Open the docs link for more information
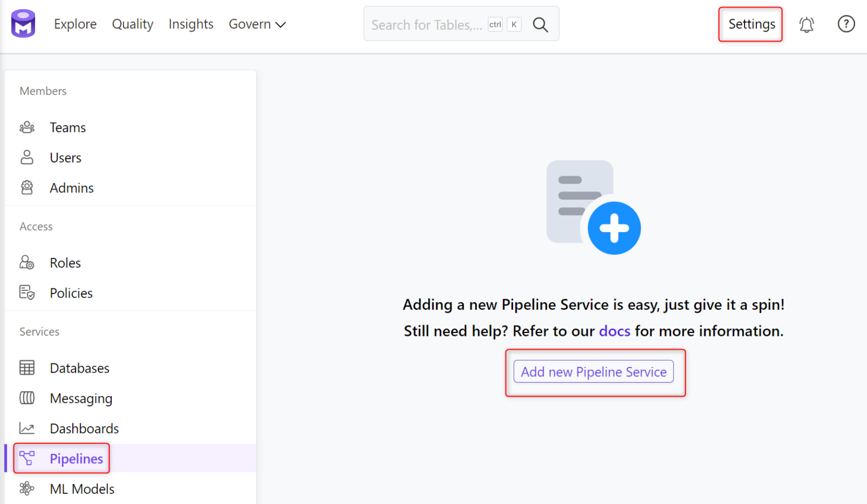This screenshot has width=867, height=504. coord(614,331)
